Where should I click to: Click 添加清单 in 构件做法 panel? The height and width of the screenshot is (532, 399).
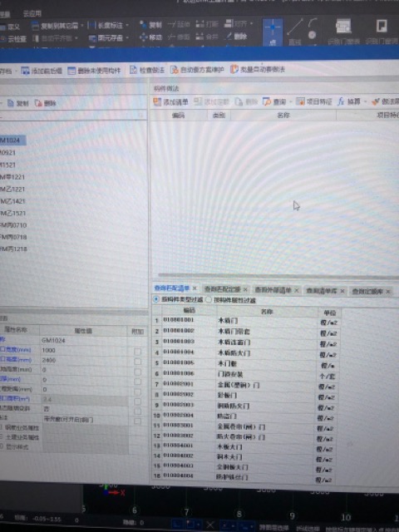[x=170, y=101]
